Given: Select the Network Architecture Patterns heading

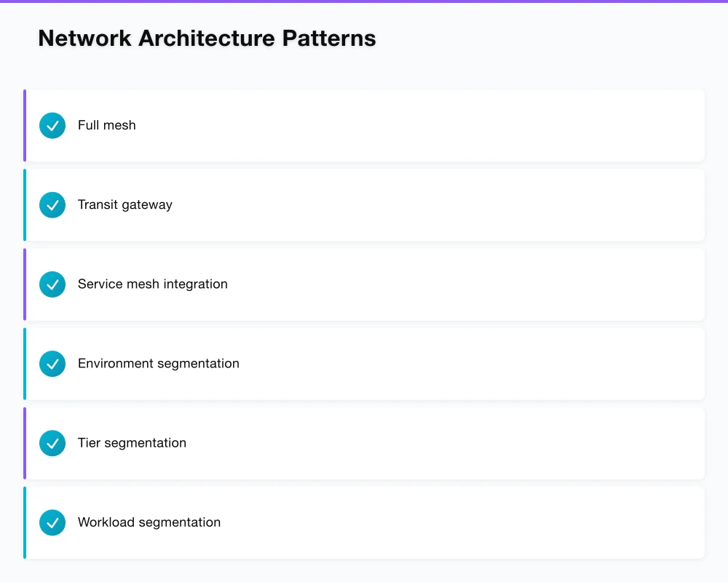Looking at the screenshot, I should [207, 38].
